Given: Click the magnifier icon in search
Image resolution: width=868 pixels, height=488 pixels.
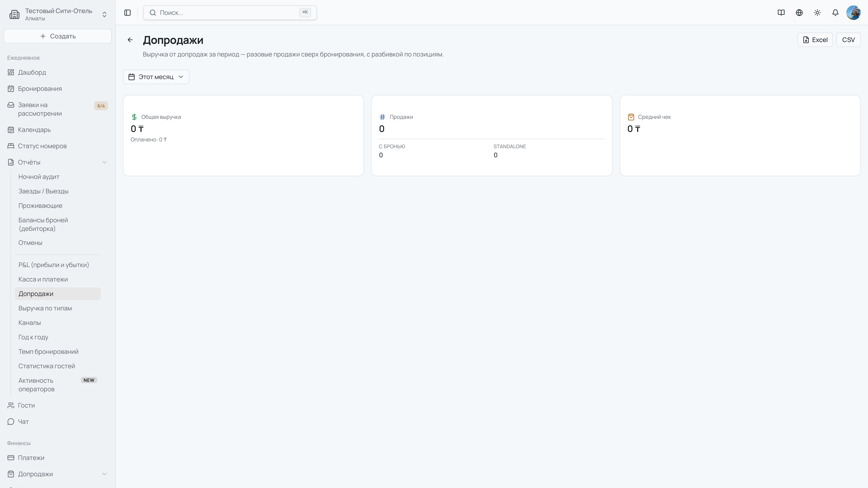Looking at the screenshot, I should (153, 13).
